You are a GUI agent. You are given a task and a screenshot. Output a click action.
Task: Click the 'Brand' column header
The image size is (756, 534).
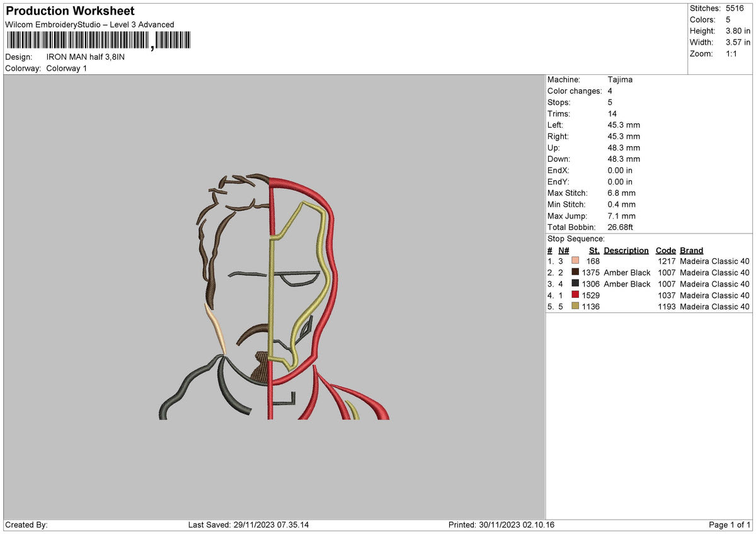(x=692, y=251)
